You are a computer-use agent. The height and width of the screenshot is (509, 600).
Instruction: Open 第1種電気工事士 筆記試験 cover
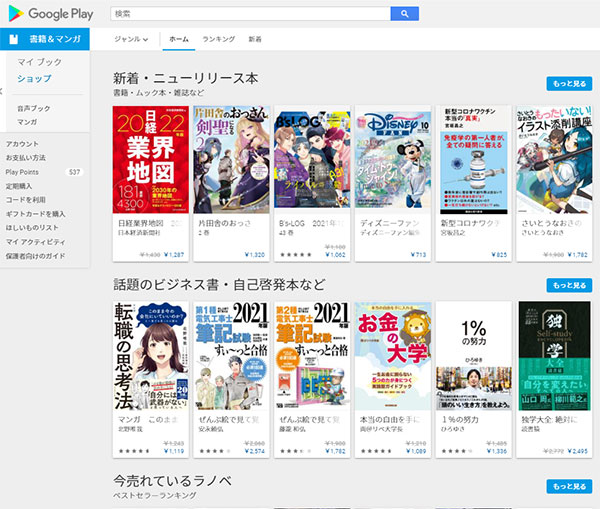232,356
